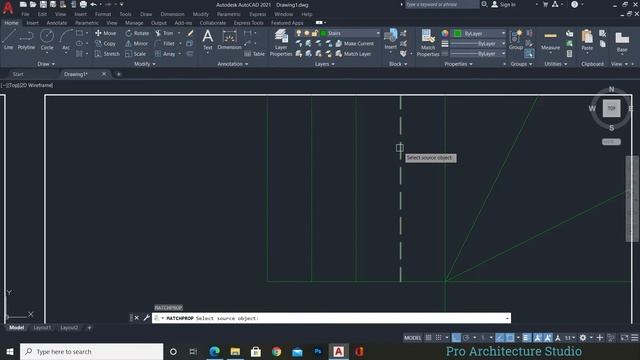This screenshot has height=360, width=640.
Task: Open the Stairs layer dropdown
Action: (378, 33)
